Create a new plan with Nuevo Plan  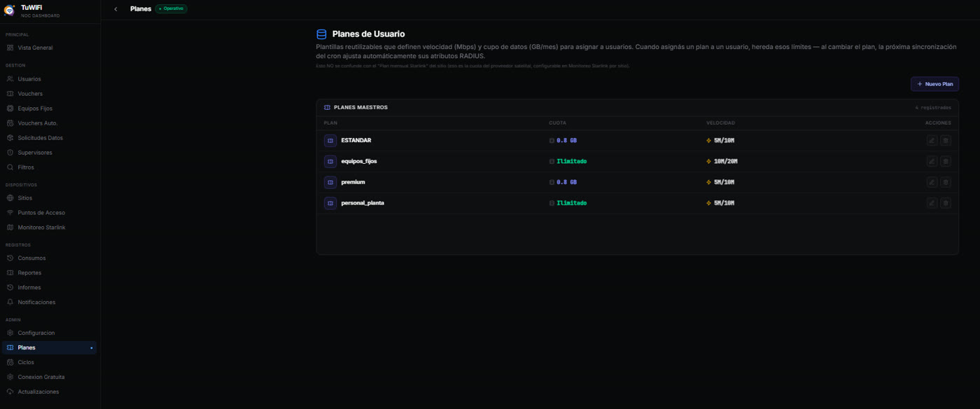[934, 84]
